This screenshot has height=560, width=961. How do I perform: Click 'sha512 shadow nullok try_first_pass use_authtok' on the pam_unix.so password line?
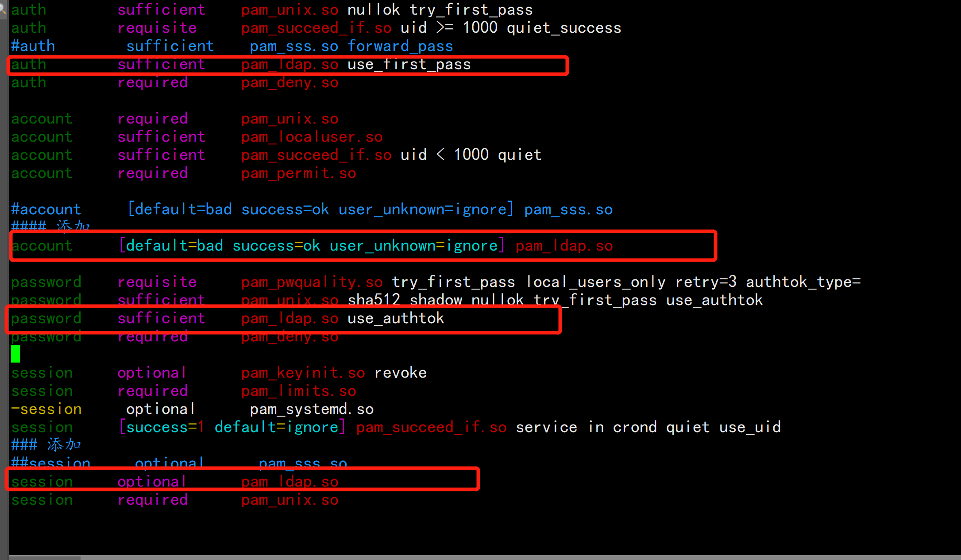click(555, 300)
